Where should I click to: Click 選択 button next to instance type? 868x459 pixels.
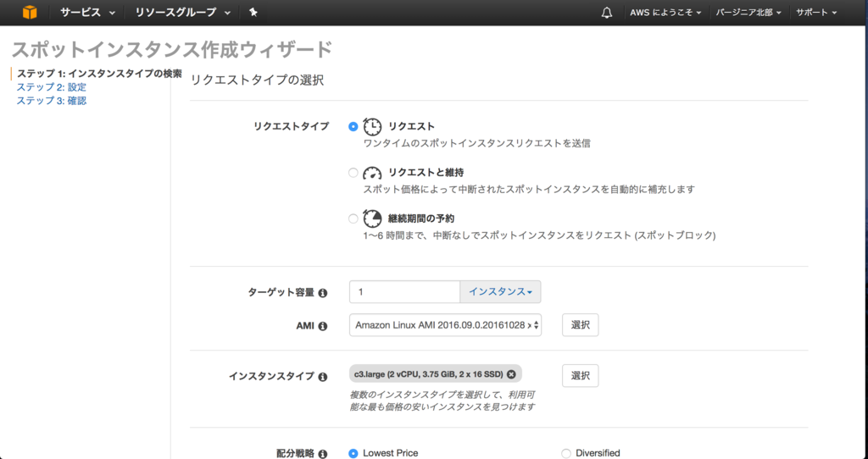pyautogui.click(x=580, y=376)
